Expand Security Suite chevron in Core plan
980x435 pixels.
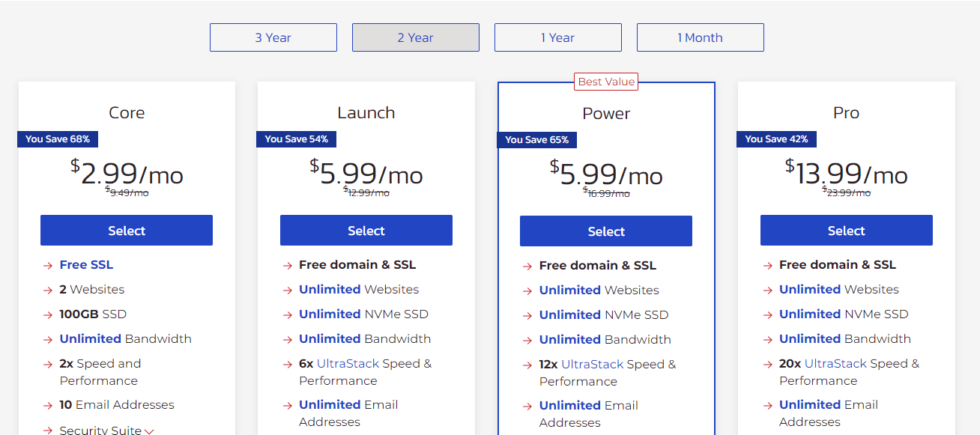point(150,431)
